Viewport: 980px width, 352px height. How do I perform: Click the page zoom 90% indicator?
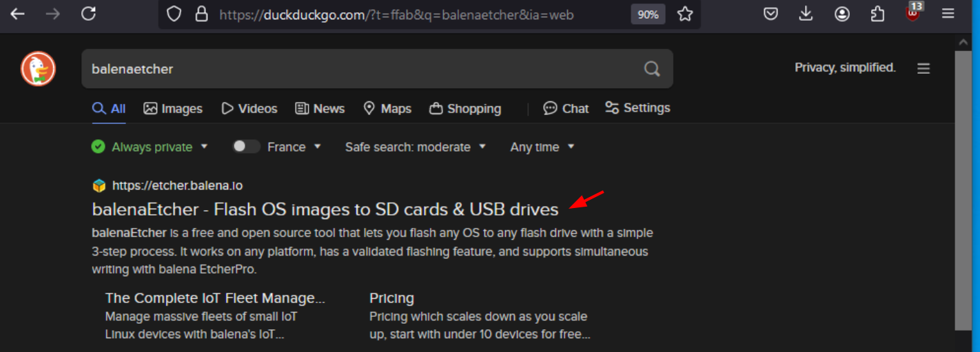(648, 14)
